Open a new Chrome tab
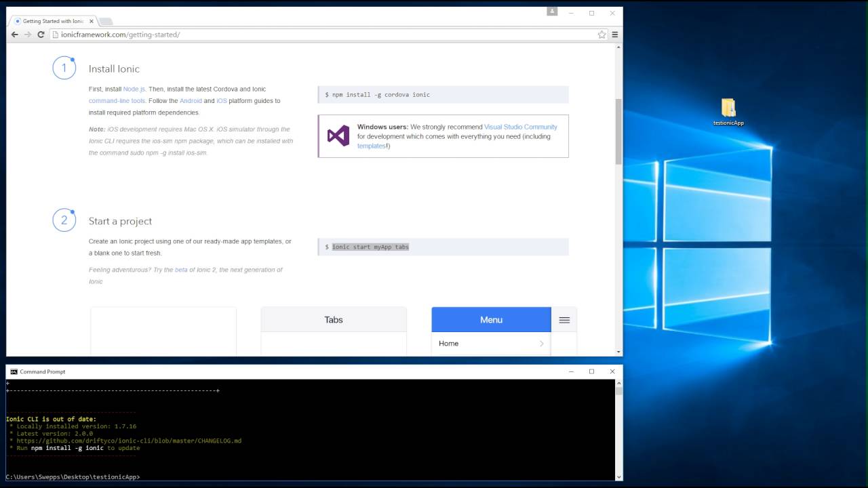Screen dimensions: 868x488 coord(106,22)
